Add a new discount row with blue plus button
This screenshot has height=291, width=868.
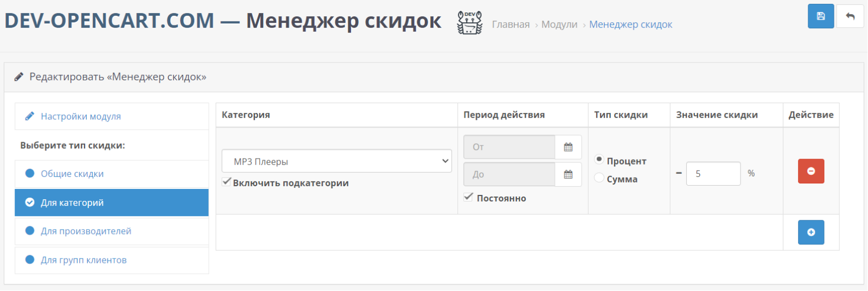[811, 232]
